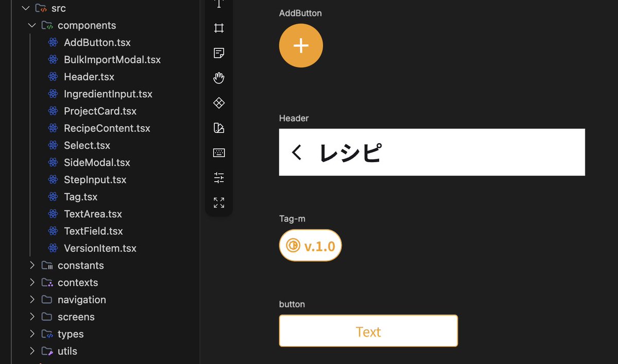Image resolution: width=618 pixels, height=364 pixels.
Task: Click the back chevron in Header preview
Action: pyautogui.click(x=296, y=152)
